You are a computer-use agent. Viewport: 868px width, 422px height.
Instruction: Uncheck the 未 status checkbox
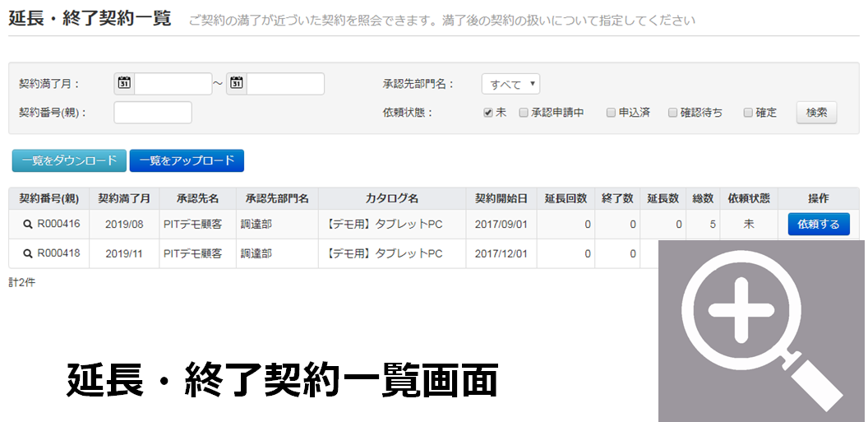tap(488, 113)
